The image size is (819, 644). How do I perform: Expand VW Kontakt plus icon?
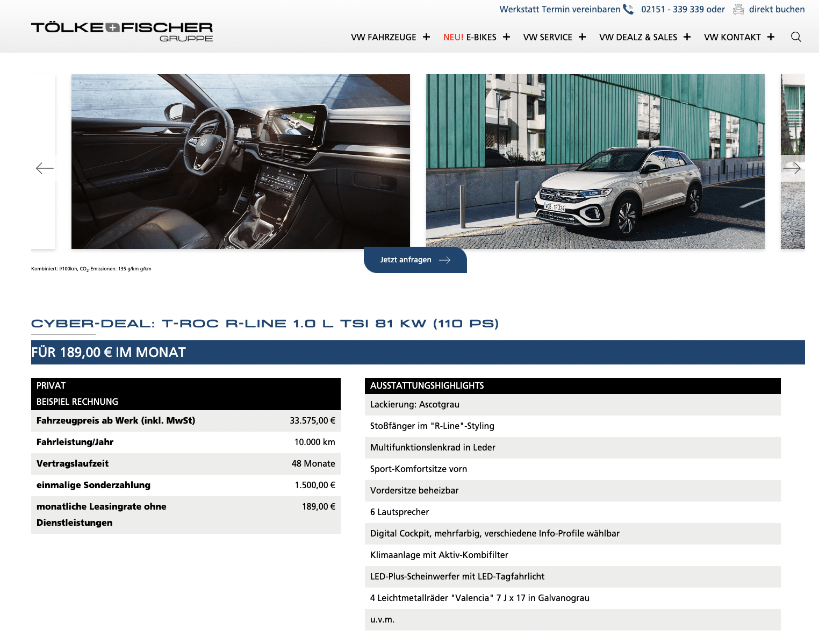[x=771, y=37]
